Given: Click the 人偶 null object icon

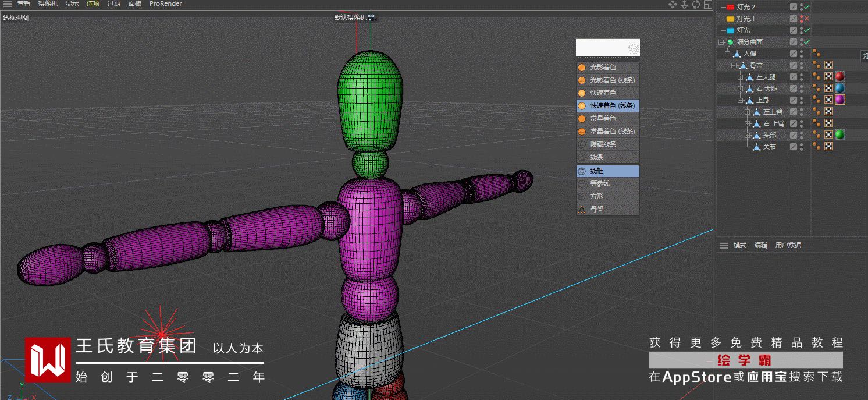Looking at the screenshot, I should click(x=737, y=54).
